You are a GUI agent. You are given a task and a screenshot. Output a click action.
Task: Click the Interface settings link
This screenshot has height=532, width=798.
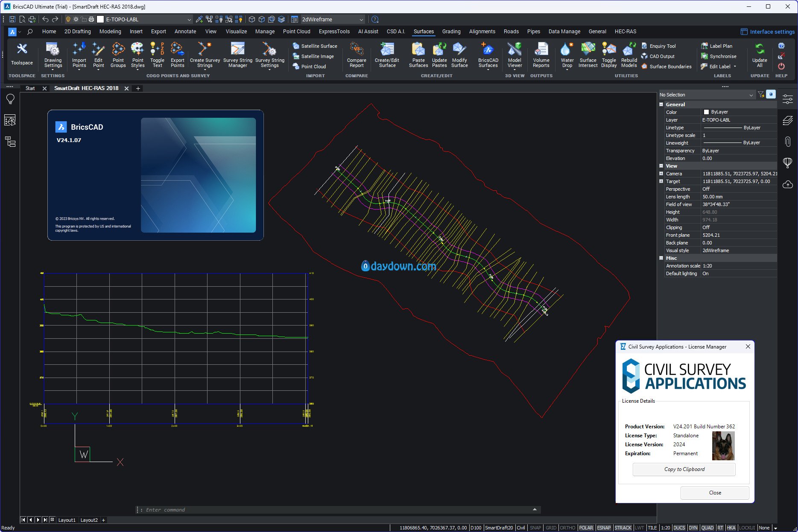(x=768, y=32)
